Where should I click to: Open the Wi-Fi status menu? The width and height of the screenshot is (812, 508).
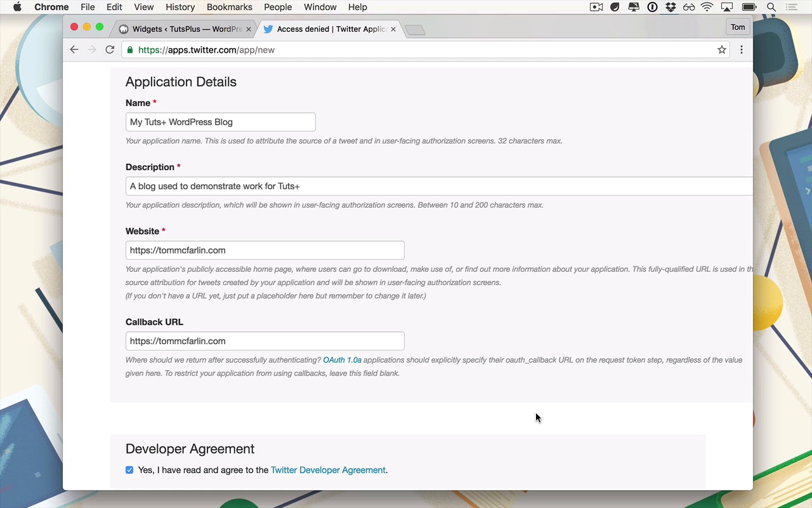click(x=707, y=7)
